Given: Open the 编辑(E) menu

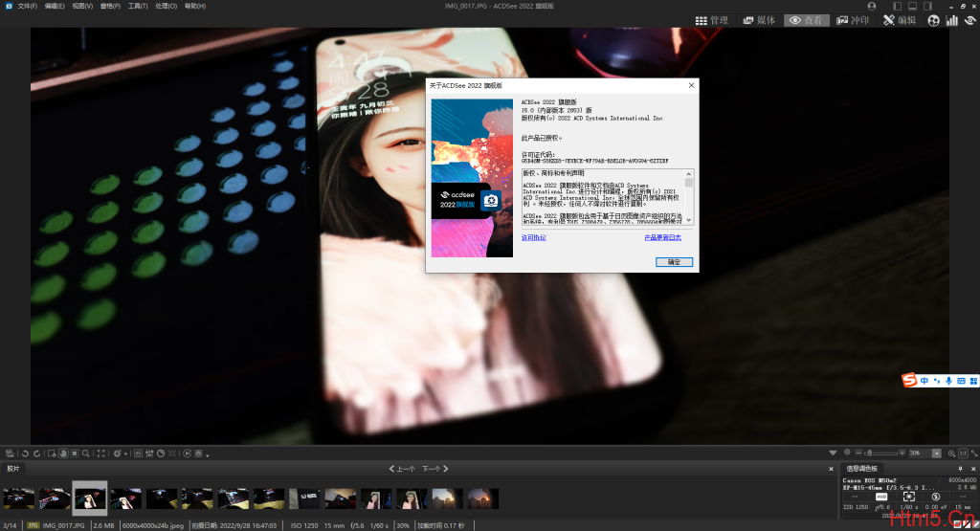Looking at the screenshot, I should tap(55, 6).
